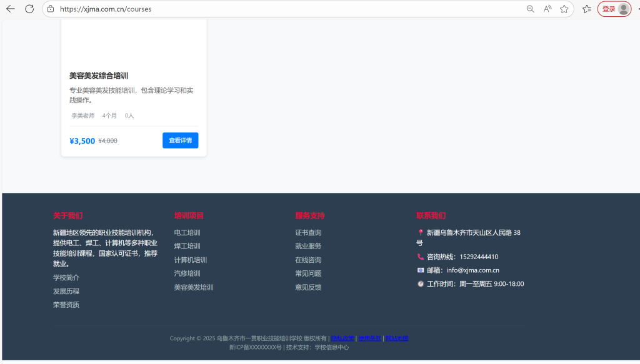This screenshot has width=640, height=364.
Task: Open the zoom magnifier in address bar
Action: point(530,9)
